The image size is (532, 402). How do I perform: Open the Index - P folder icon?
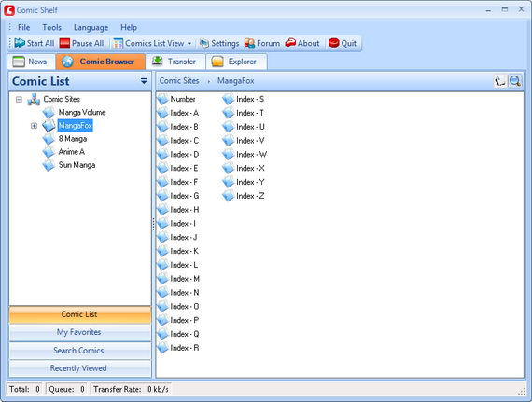[163, 320]
